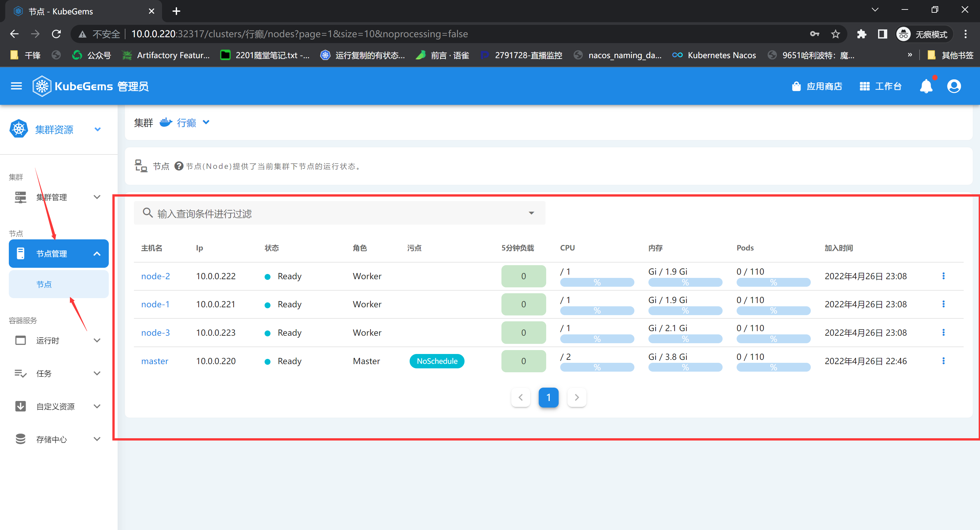Bookmark this page with the star
The image size is (980, 530).
pyautogui.click(x=835, y=34)
